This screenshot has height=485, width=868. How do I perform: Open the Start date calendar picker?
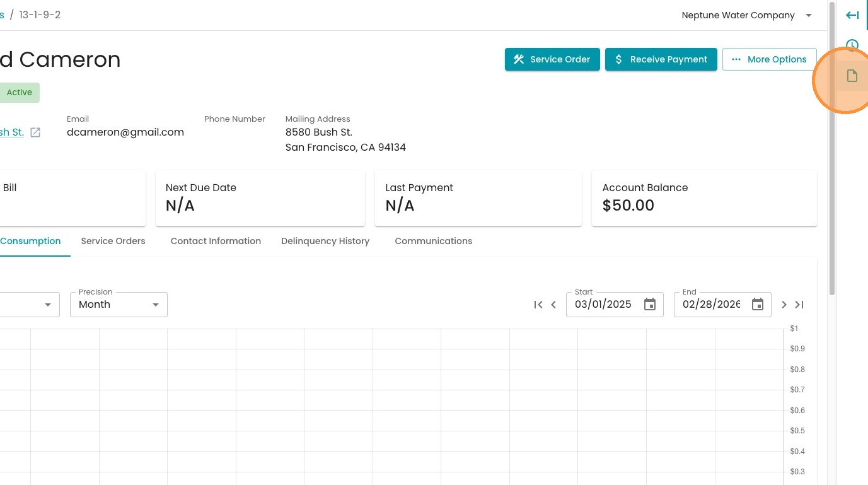click(x=649, y=305)
